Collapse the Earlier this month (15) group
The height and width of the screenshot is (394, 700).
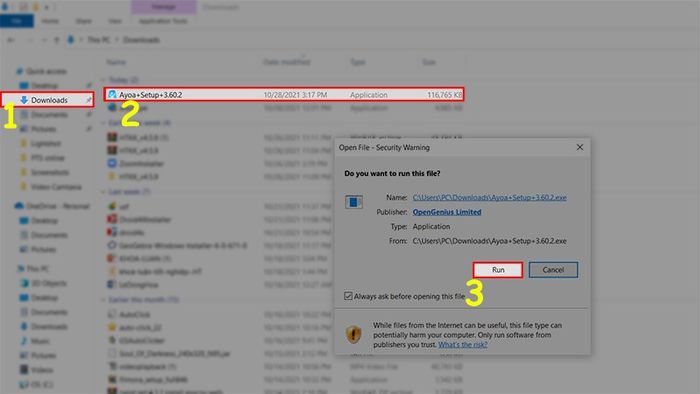(x=103, y=300)
